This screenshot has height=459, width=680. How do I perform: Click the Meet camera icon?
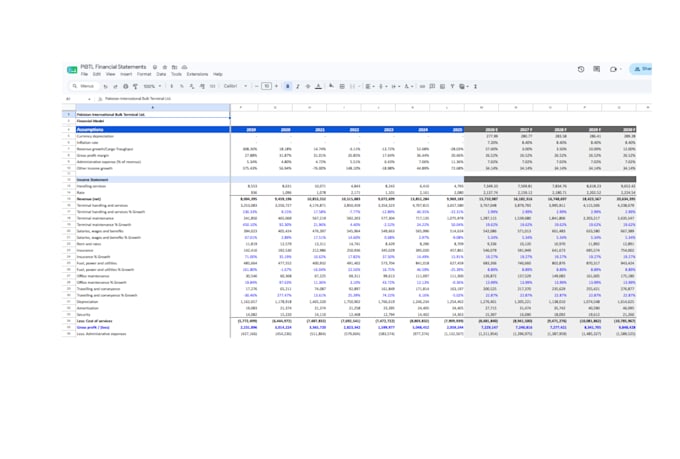coord(613,69)
